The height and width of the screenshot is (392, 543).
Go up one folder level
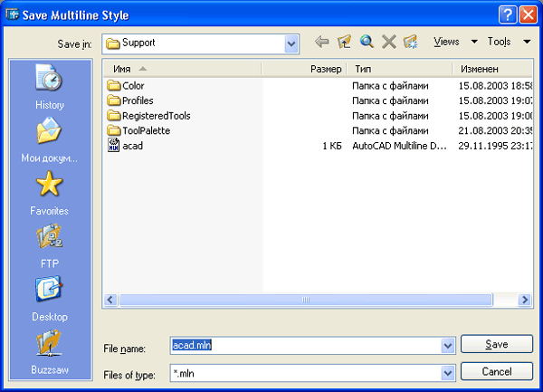344,42
